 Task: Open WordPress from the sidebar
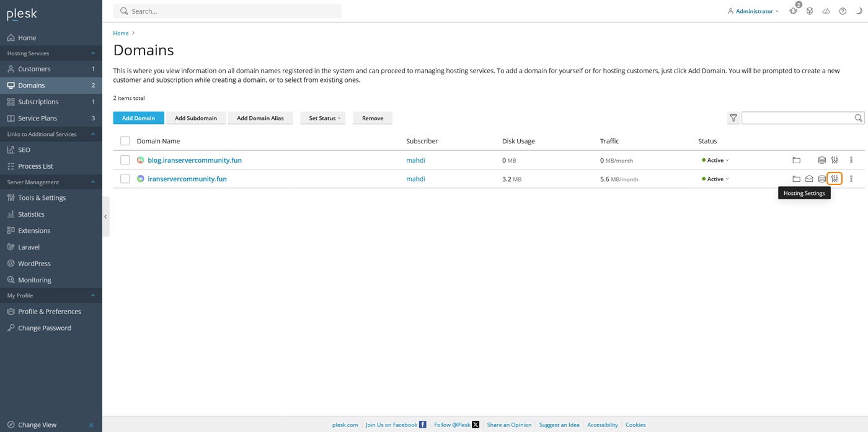(x=34, y=263)
